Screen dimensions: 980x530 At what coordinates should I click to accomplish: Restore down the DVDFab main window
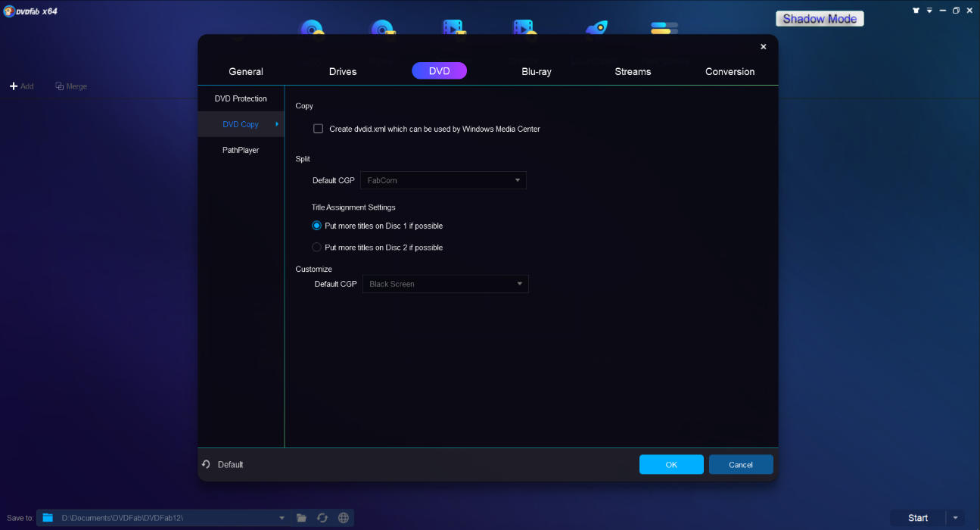(x=956, y=11)
